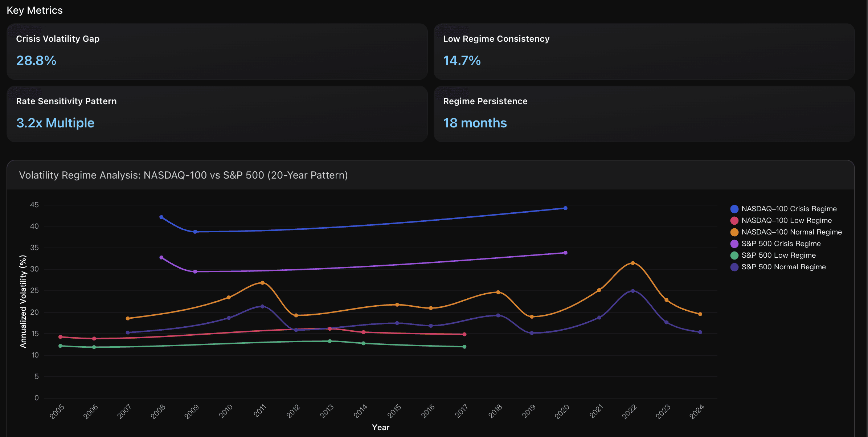The height and width of the screenshot is (437, 868).
Task: Click S&P 500 Crisis data point at 2008
Action: pyautogui.click(x=161, y=257)
